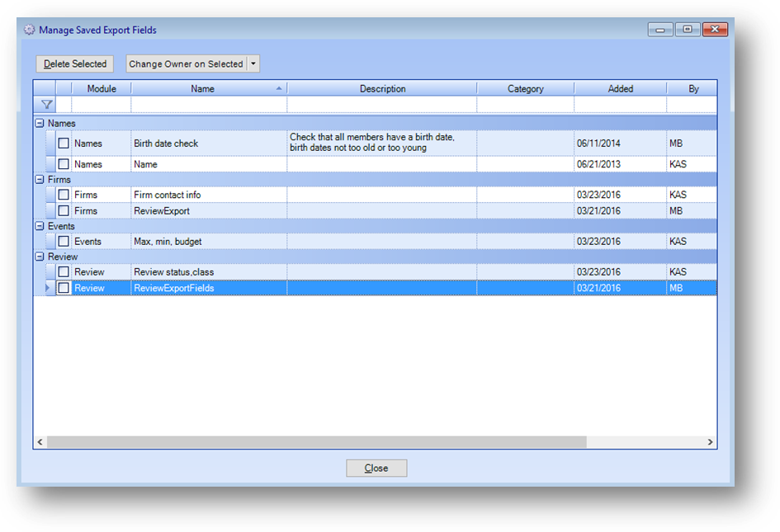Click the Events module cell

(x=102, y=241)
